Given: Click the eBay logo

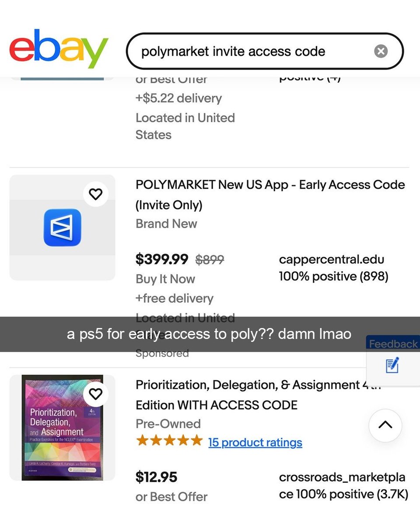Looking at the screenshot, I should [59, 49].
